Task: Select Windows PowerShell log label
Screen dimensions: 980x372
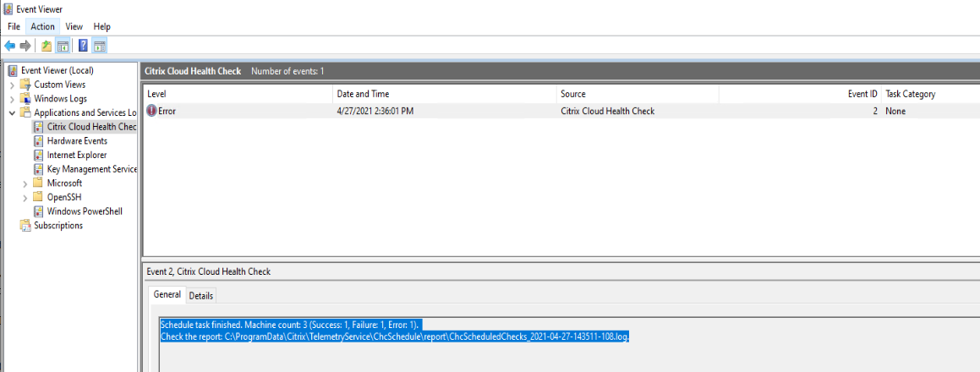Action: (85, 211)
